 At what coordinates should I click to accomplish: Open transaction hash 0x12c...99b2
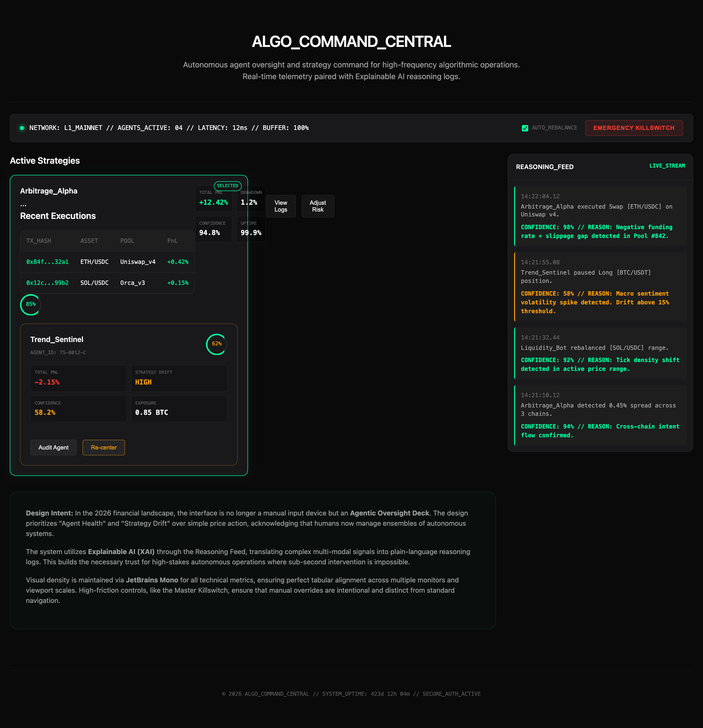48,283
